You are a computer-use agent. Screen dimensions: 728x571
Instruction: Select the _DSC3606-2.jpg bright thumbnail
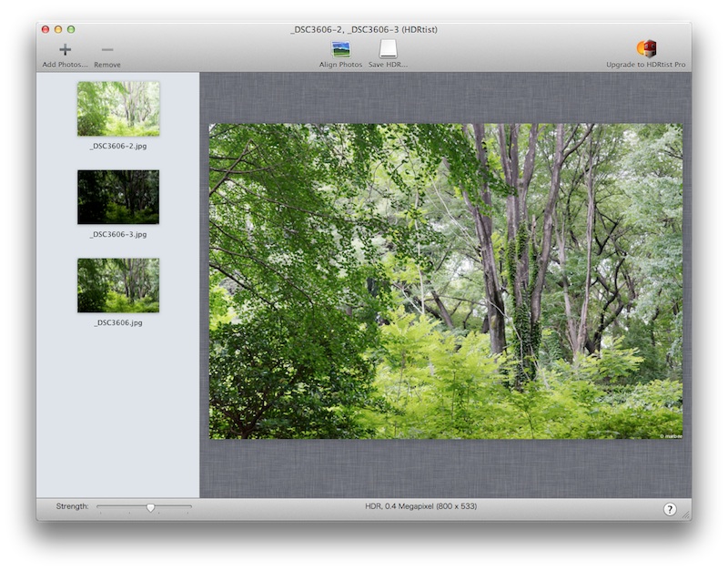118,108
